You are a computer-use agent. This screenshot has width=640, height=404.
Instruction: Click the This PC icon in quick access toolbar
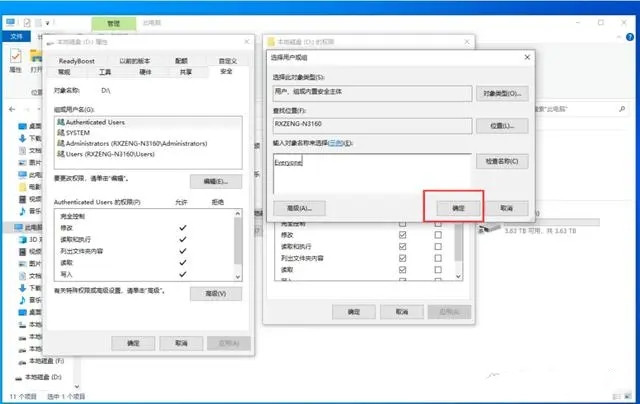coord(11,22)
